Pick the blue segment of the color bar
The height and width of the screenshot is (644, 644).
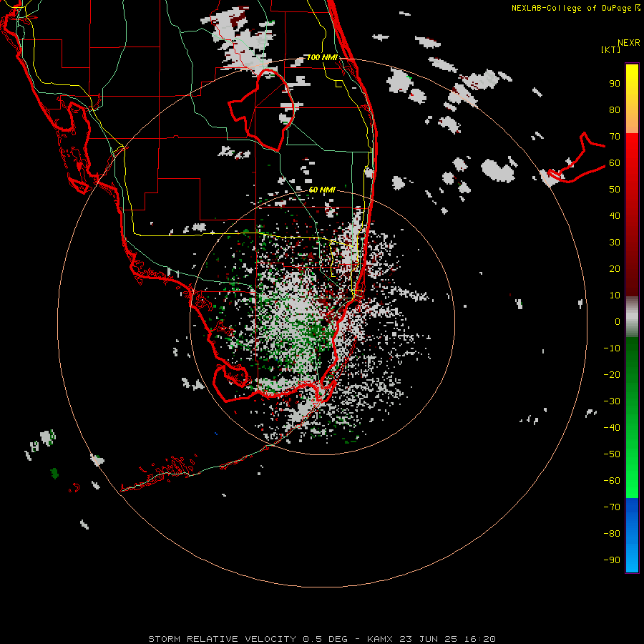tap(632, 535)
